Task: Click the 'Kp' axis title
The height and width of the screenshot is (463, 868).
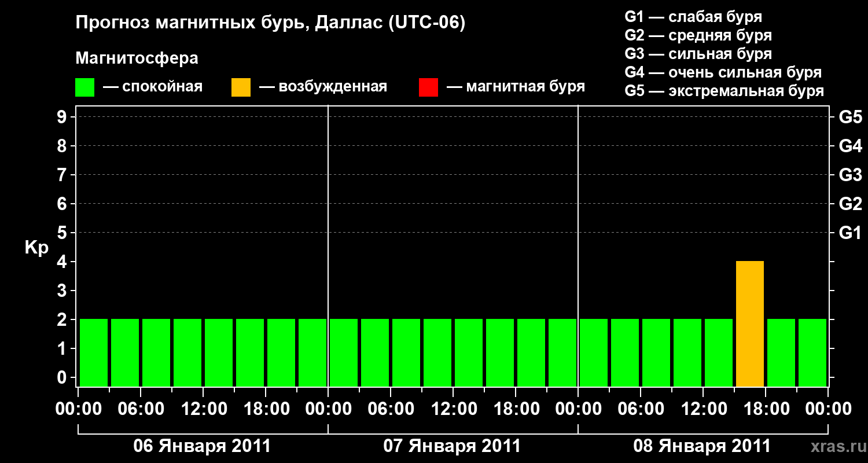Action: coord(36,248)
